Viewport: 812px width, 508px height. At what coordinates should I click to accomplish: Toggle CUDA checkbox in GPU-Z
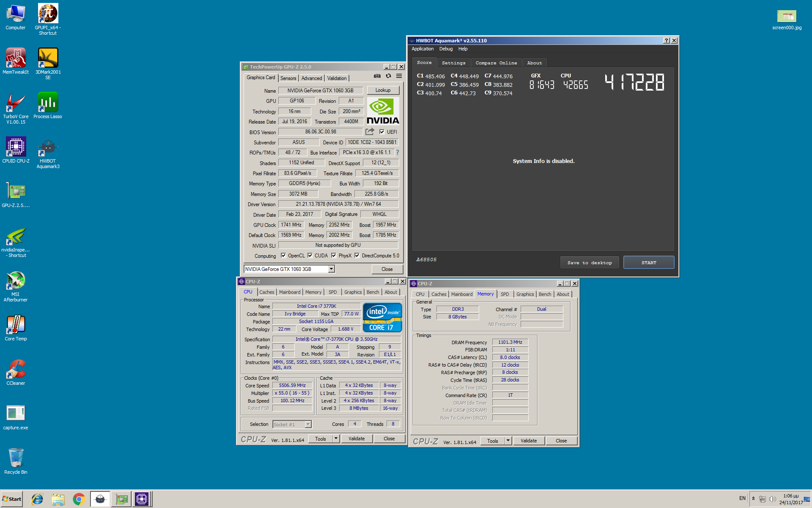pos(310,255)
